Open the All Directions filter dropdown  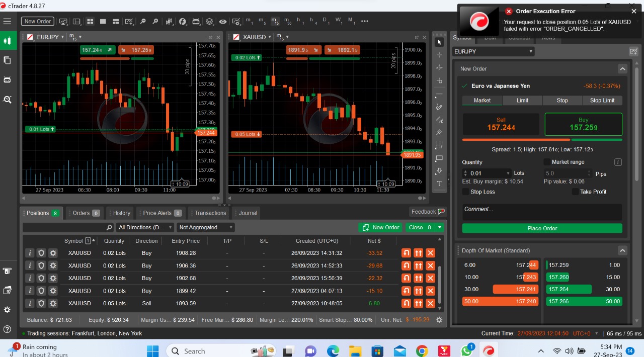145,227
